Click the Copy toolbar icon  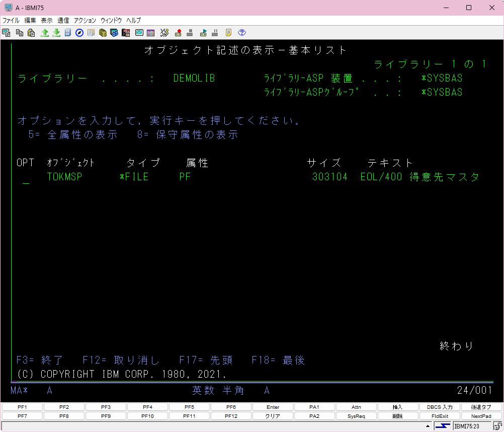(x=20, y=33)
